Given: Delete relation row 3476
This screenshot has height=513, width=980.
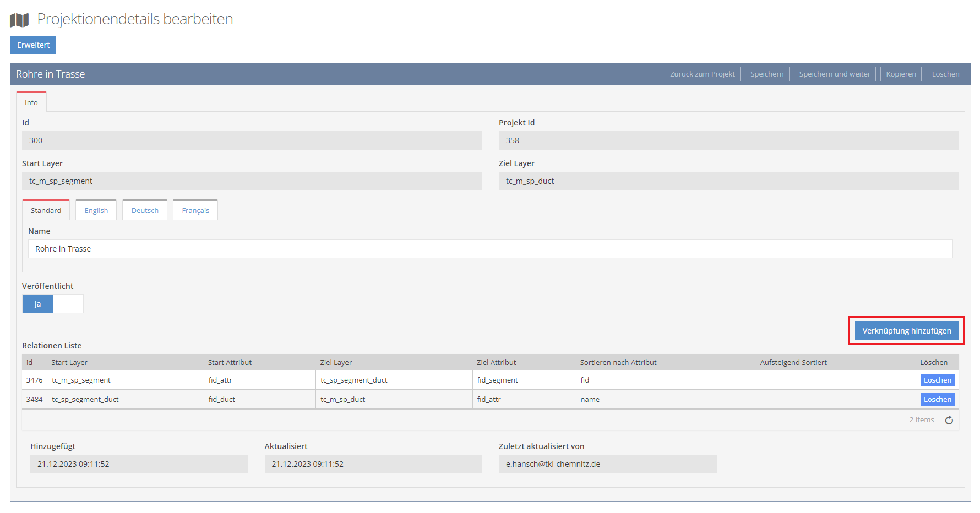Looking at the screenshot, I should 937,380.
